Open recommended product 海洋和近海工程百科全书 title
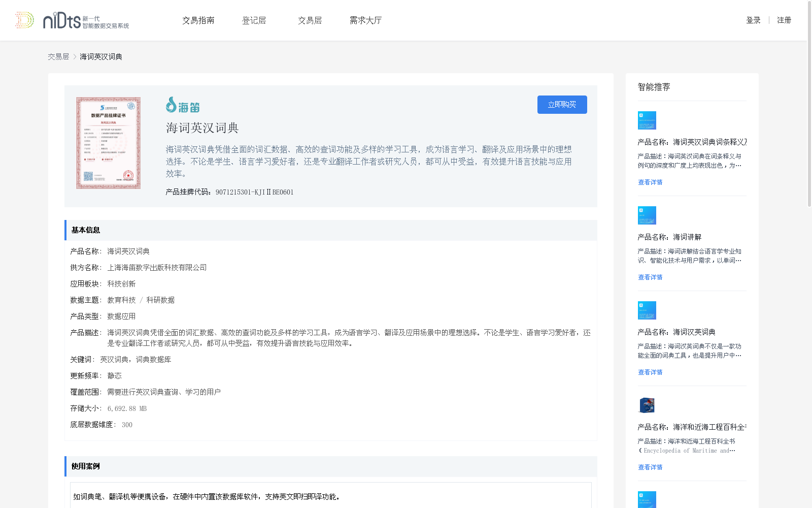 [x=692, y=427]
